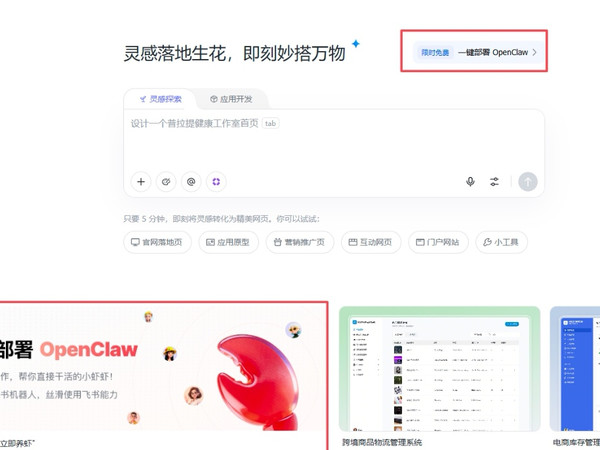Viewport: 600px width, 450px height.
Task: Click the @ mention icon
Action: click(x=191, y=181)
